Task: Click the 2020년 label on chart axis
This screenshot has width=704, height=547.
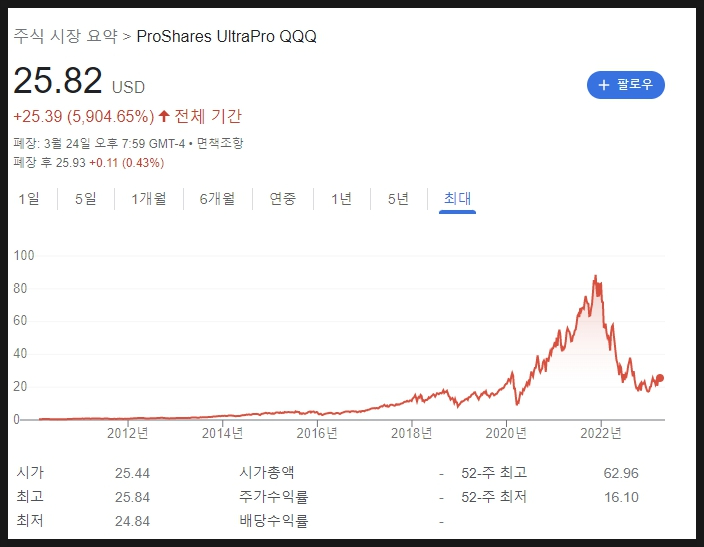Action: 506,432
